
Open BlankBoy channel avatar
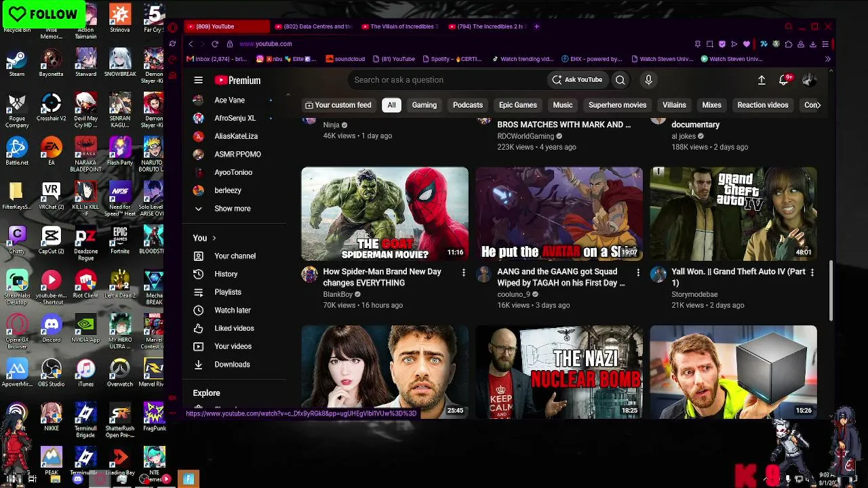[310, 274]
